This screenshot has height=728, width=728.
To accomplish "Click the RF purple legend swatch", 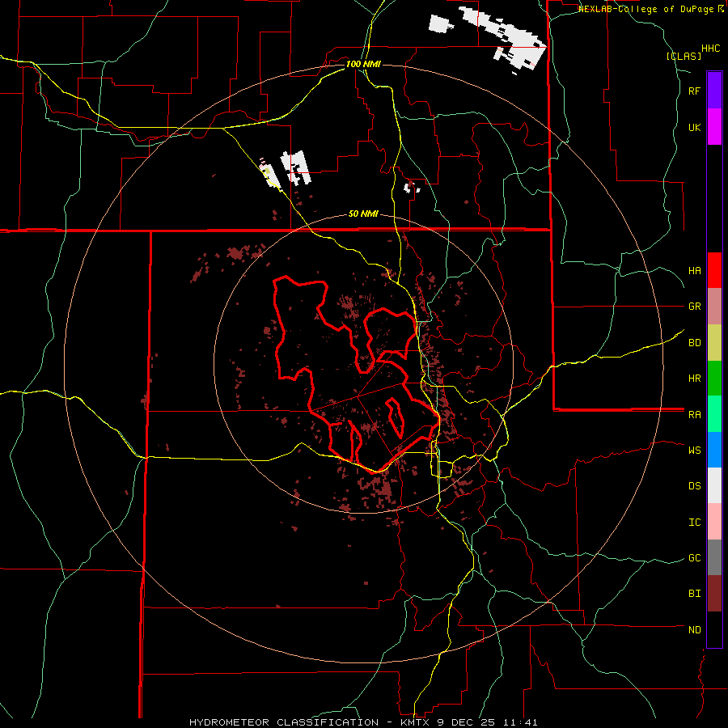I will point(714,91).
